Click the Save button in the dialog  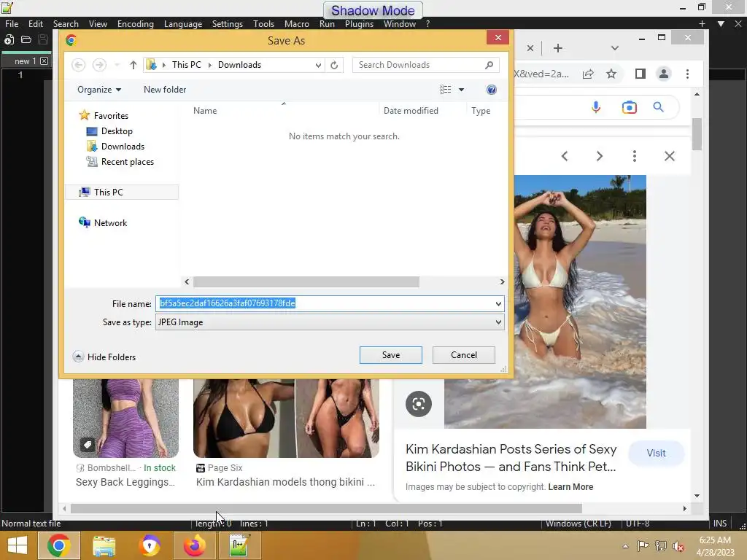coord(391,355)
